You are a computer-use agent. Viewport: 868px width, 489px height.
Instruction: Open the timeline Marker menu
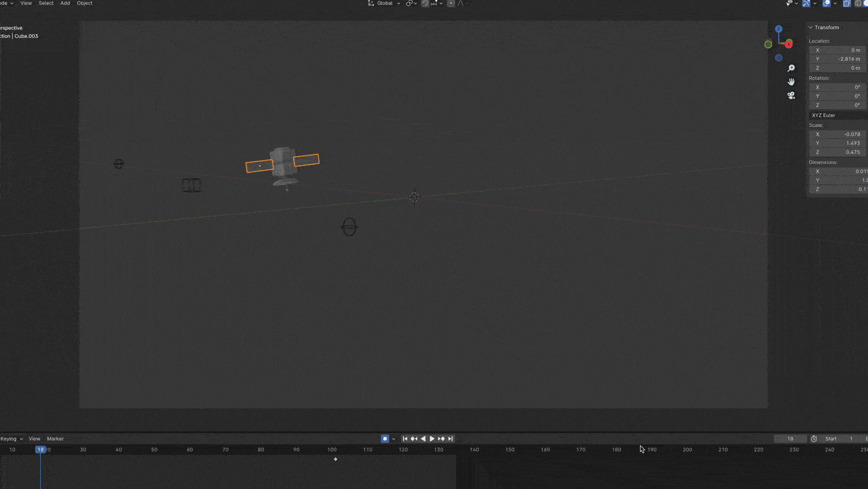[x=55, y=439]
